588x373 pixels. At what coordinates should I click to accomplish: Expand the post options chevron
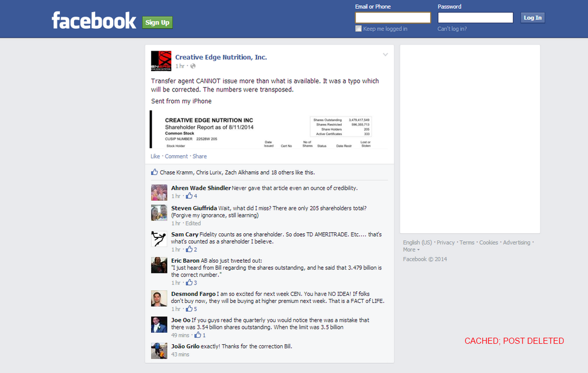pyautogui.click(x=385, y=55)
